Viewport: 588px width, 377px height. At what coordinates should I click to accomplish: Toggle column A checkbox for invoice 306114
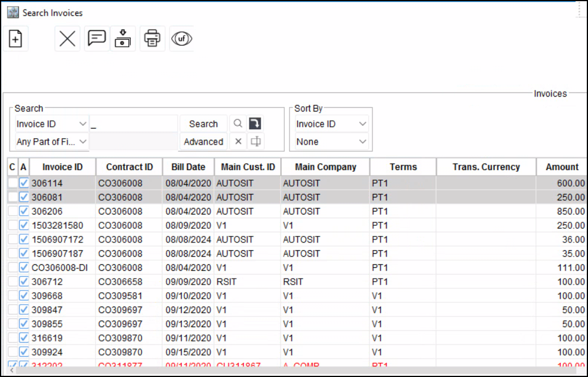coord(24,184)
